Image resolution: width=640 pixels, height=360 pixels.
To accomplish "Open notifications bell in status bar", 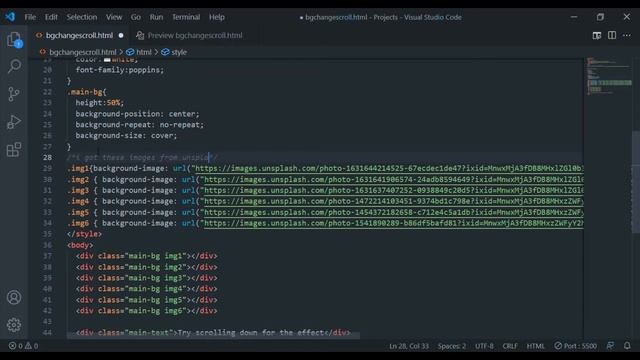I will [x=627, y=346].
